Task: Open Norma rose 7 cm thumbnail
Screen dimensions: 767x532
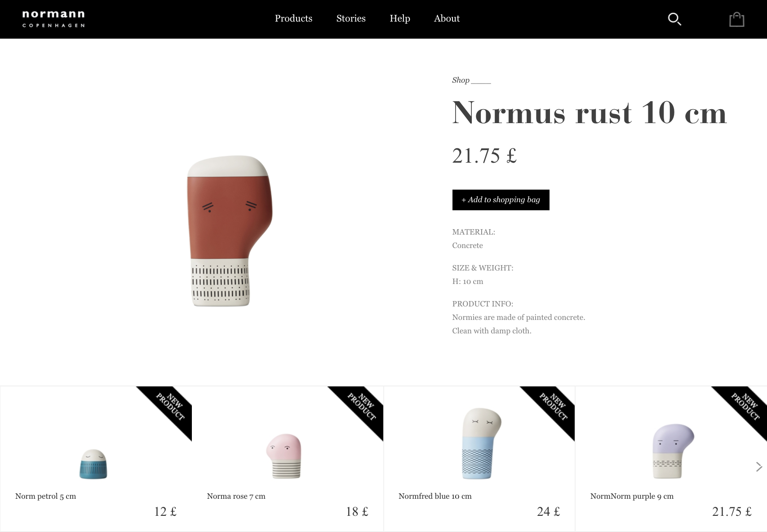Action: click(284, 456)
